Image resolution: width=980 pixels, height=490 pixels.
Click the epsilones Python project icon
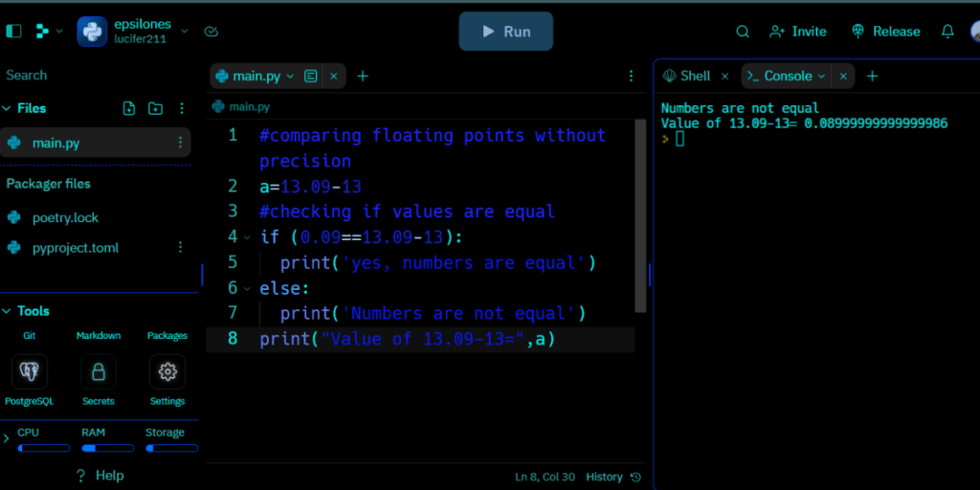coord(92,32)
